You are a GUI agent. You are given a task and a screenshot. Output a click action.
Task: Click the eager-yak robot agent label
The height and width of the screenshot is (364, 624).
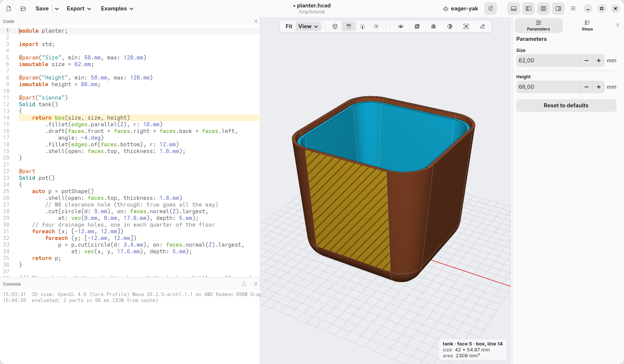[x=461, y=9]
